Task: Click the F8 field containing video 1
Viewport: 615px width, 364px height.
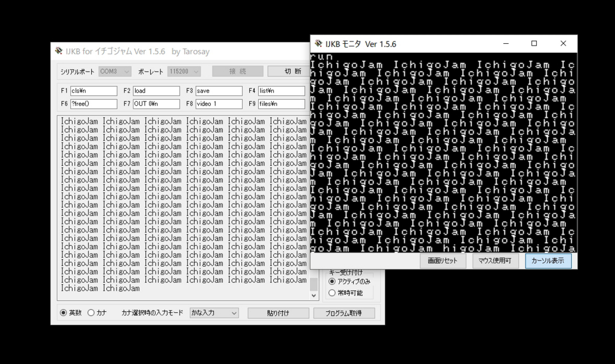Action: (x=219, y=104)
